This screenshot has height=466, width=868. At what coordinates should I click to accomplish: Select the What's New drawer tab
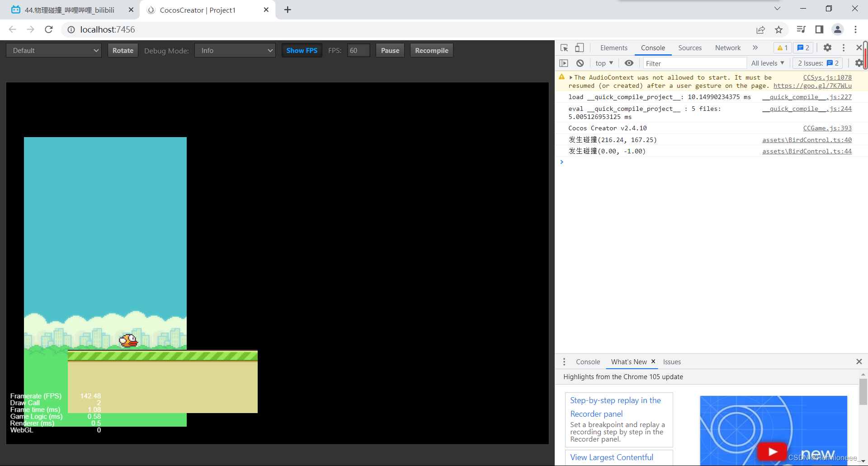click(x=629, y=361)
